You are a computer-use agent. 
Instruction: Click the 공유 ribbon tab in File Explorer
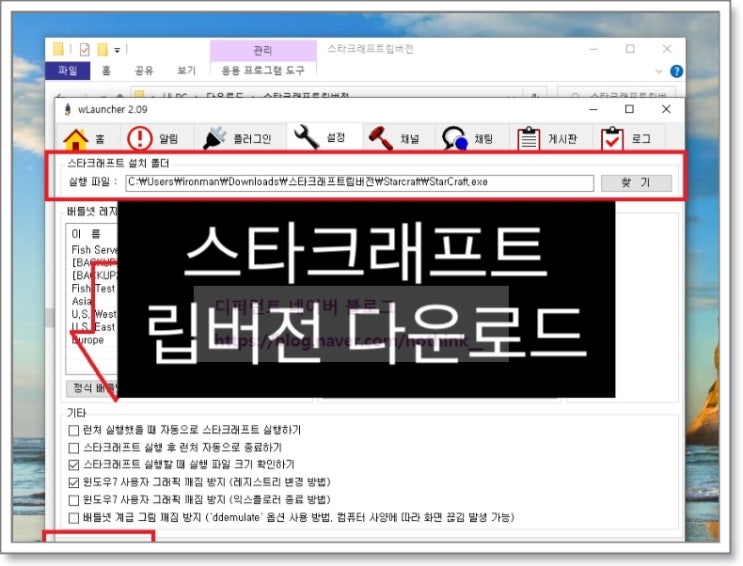click(144, 71)
